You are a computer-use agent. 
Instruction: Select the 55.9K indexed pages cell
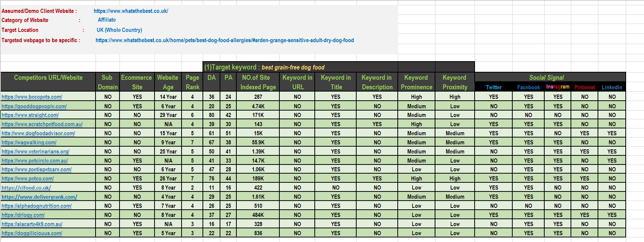tap(258, 142)
